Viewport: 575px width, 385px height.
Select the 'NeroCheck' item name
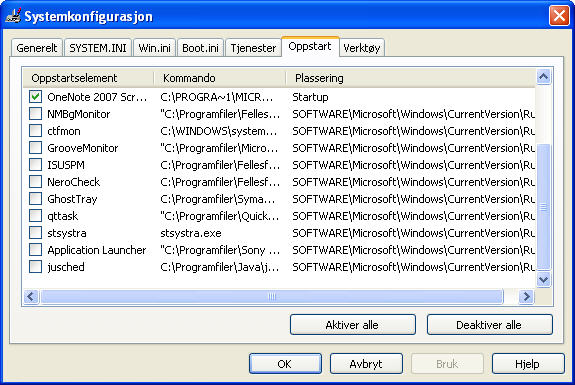(74, 182)
